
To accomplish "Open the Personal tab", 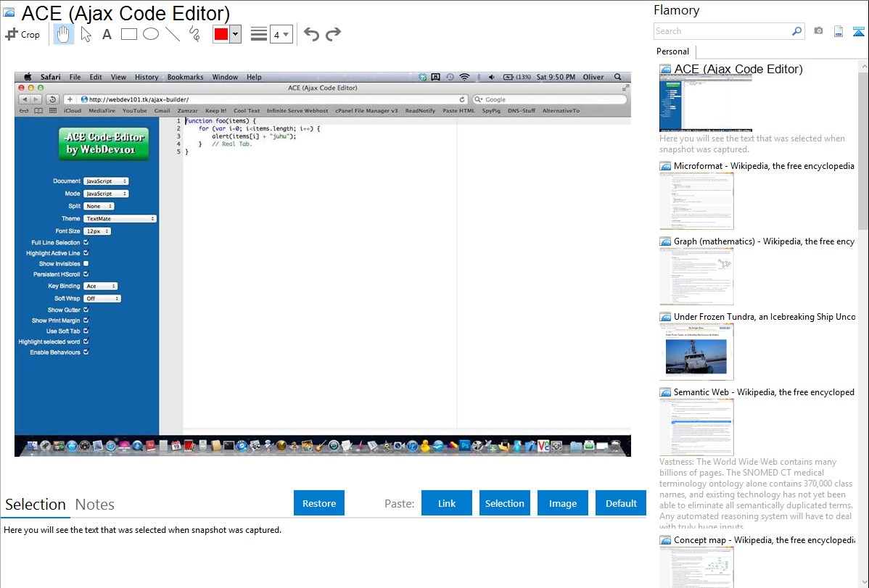I will coord(673,51).
